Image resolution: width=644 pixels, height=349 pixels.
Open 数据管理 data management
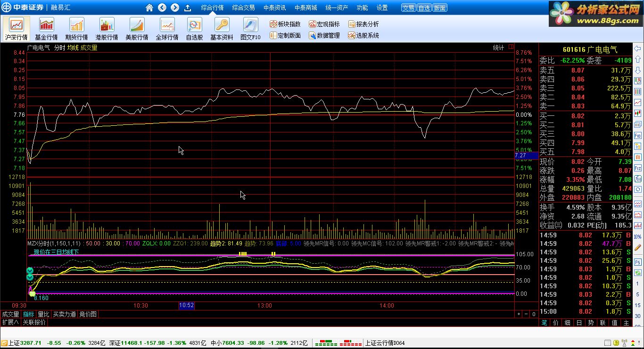[x=324, y=35]
